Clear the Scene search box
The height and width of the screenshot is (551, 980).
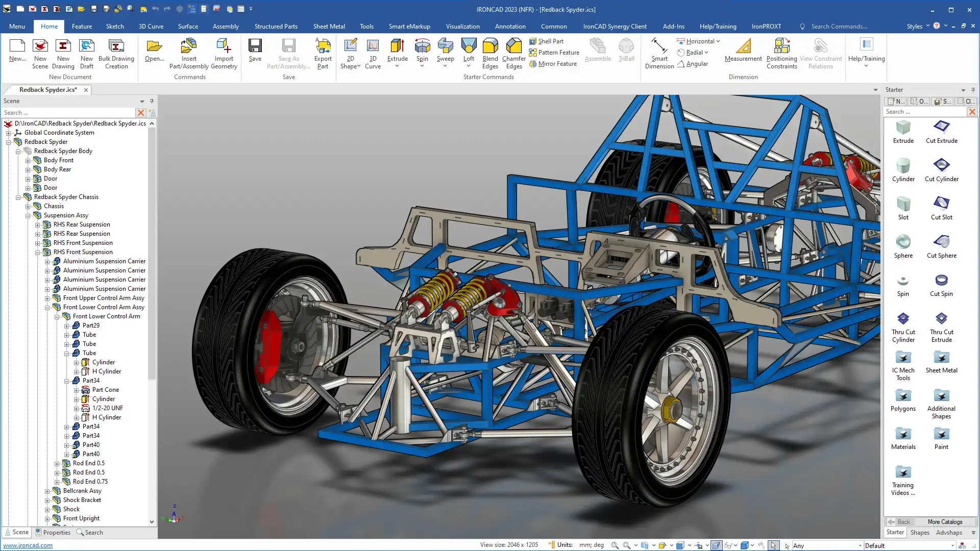click(140, 113)
